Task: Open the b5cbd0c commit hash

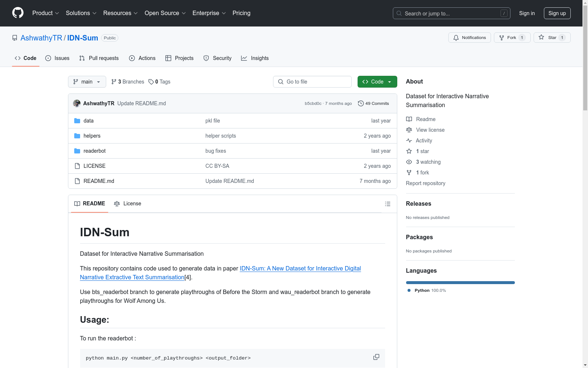Action: (x=313, y=103)
